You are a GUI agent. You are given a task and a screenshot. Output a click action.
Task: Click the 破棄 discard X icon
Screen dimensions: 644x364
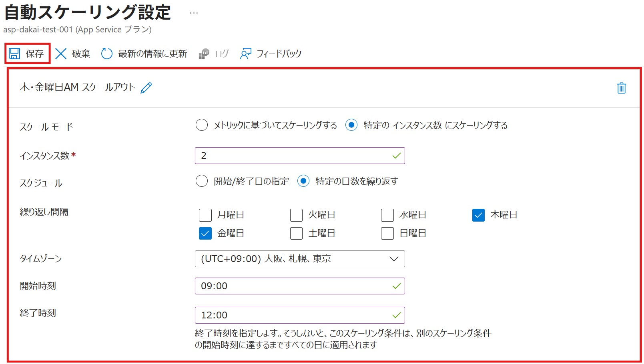pyautogui.click(x=61, y=54)
